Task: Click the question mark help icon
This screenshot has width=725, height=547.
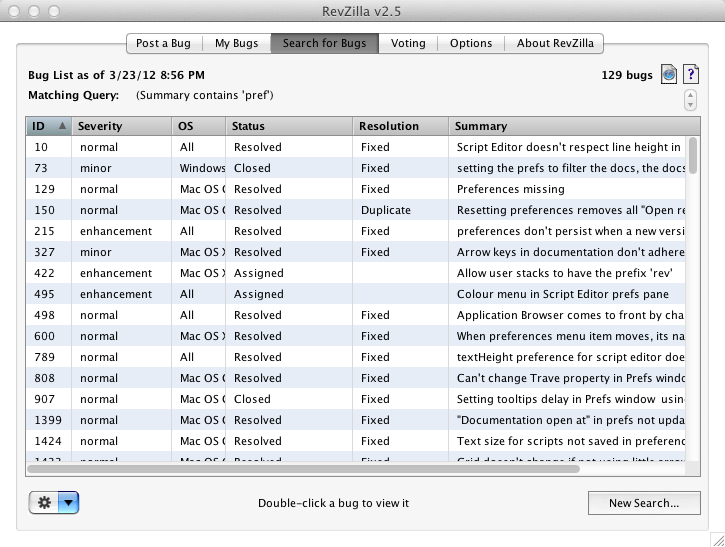Action: tap(691, 74)
